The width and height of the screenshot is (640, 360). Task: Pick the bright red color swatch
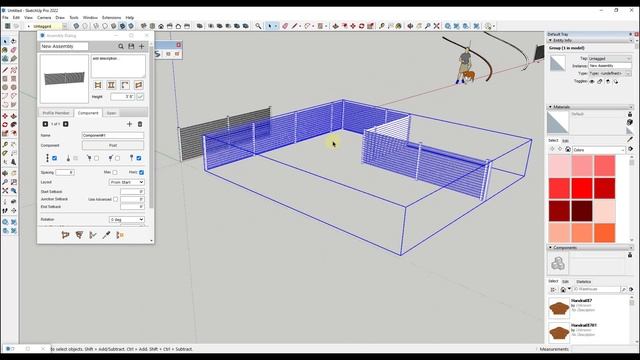click(x=582, y=189)
